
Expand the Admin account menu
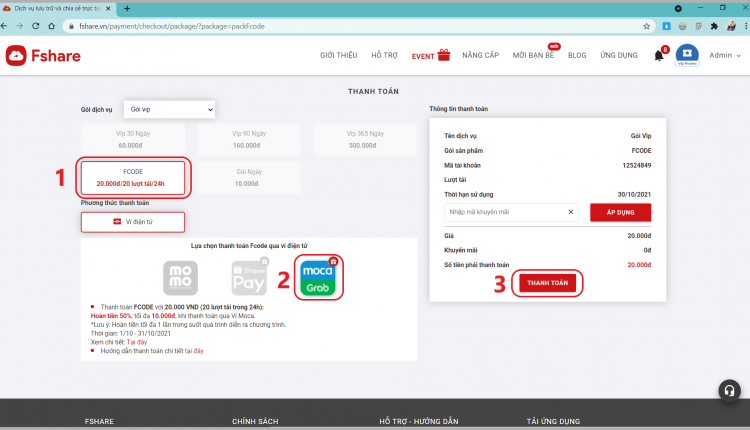point(725,55)
